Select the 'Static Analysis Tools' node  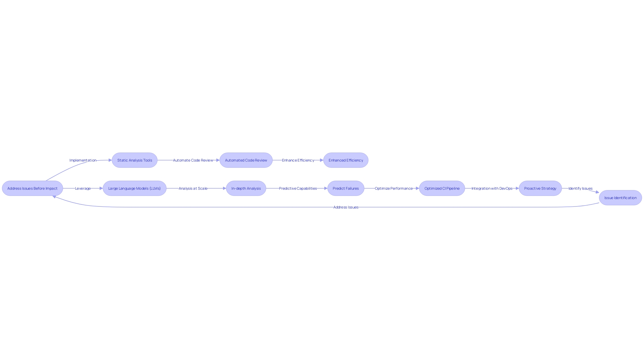click(x=135, y=160)
